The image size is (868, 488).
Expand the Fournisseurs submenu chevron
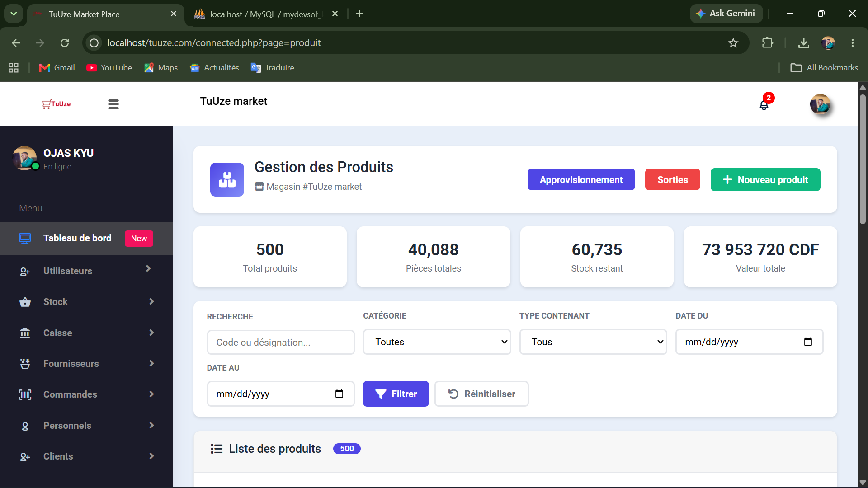click(151, 363)
